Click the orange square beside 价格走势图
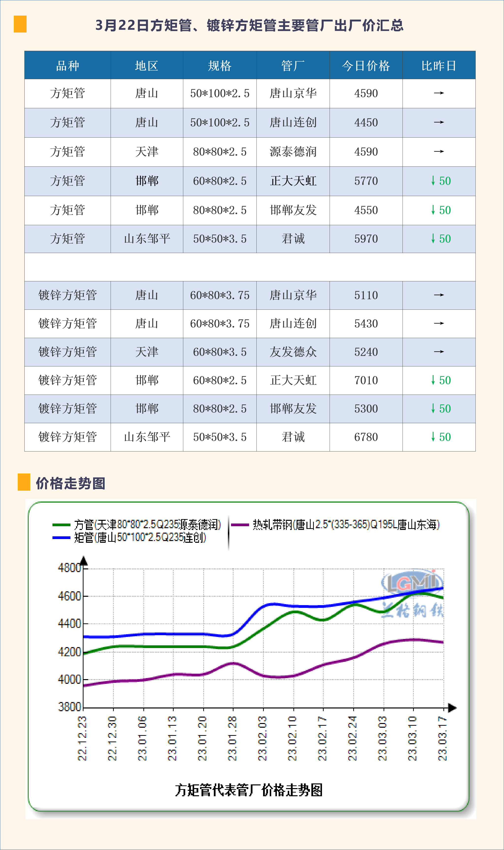504x850 pixels. [x=24, y=482]
